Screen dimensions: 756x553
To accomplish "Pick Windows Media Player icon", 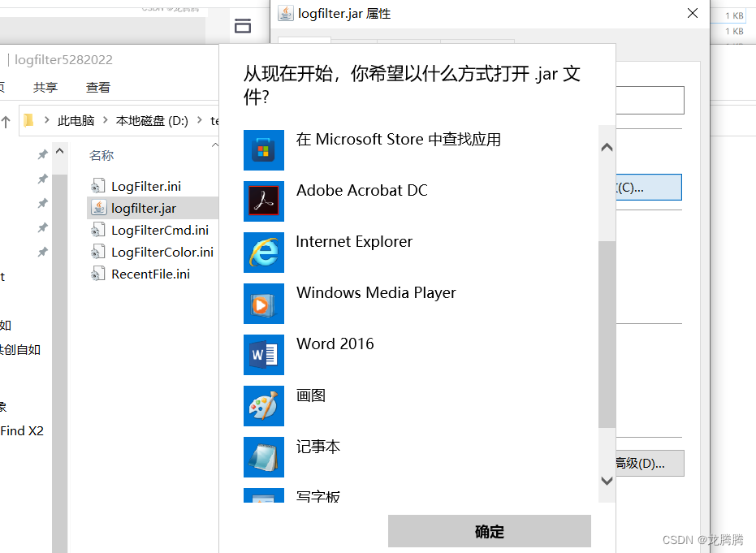I will click(264, 304).
